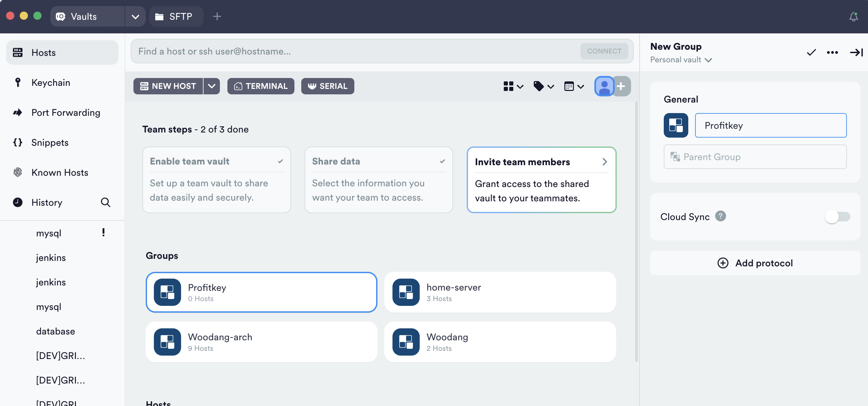Image resolution: width=868 pixels, height=406 pixels.
Task: Click the Add protocol button
Action: [755, 263]
